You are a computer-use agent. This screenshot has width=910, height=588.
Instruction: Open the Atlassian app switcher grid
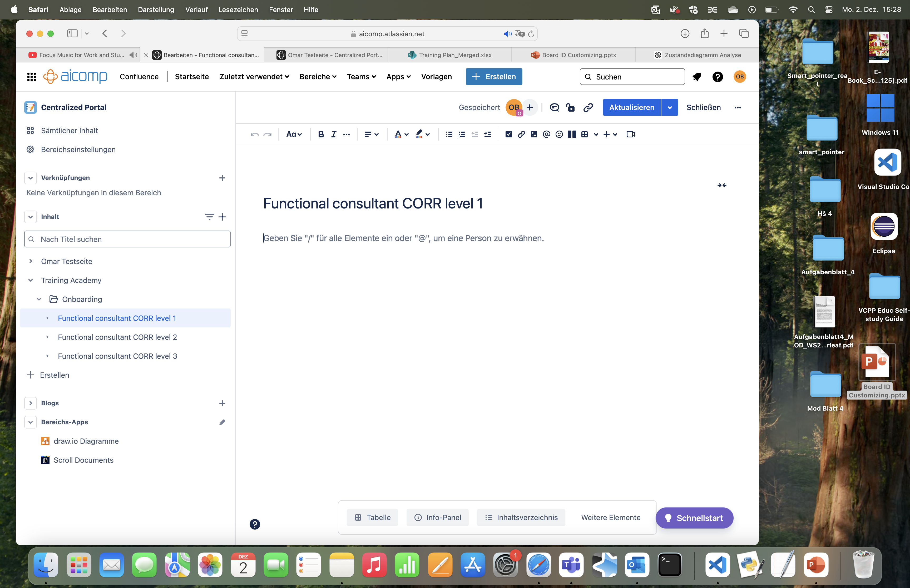[32, 77]
